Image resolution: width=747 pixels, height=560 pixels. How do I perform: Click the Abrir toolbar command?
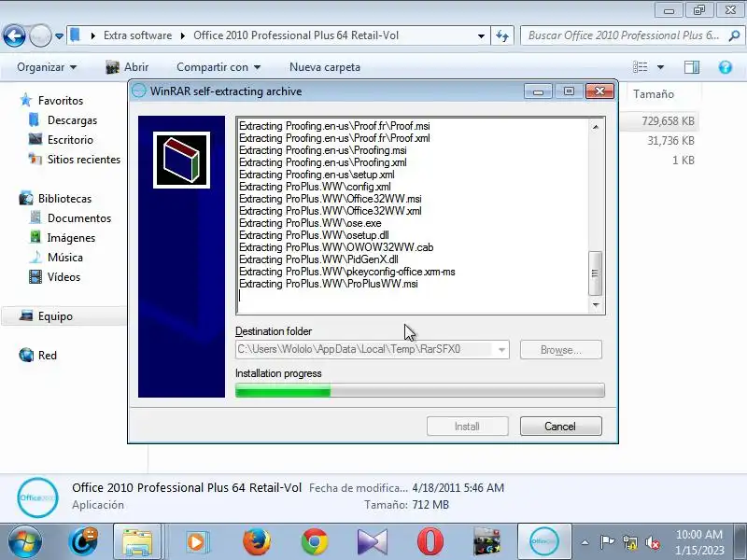(127, 67)
